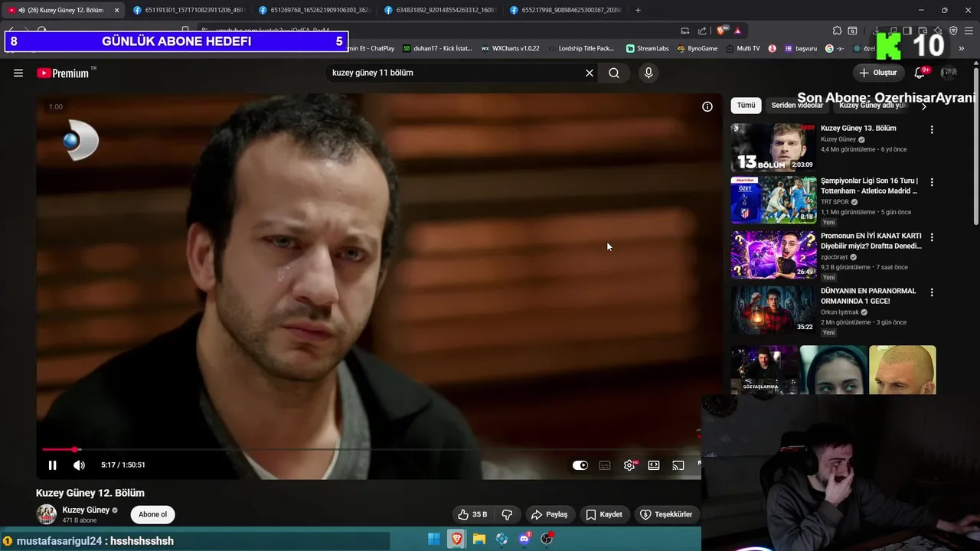Screen dimensions: 980x551
Task: Switch to theater mode
Action: [654, 465]
